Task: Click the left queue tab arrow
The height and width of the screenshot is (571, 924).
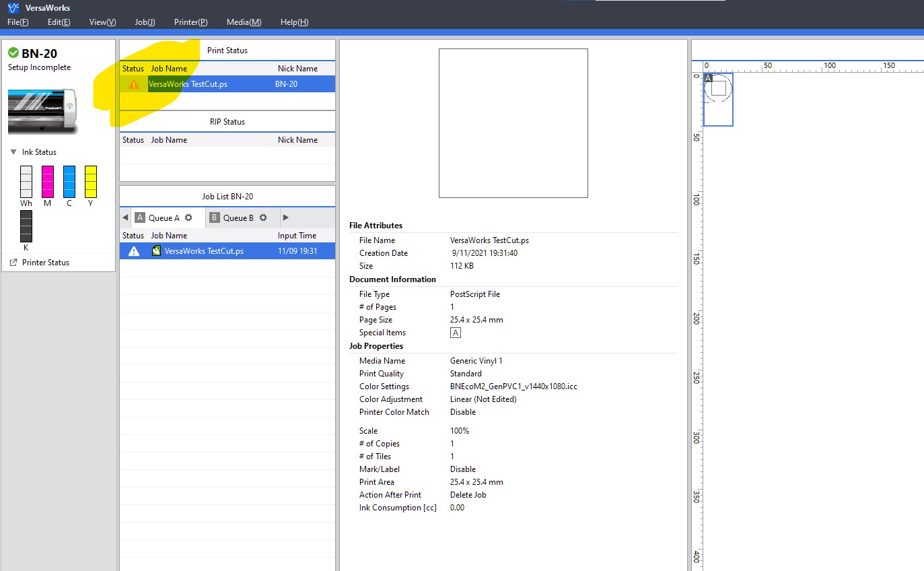Action: (125, 217)
